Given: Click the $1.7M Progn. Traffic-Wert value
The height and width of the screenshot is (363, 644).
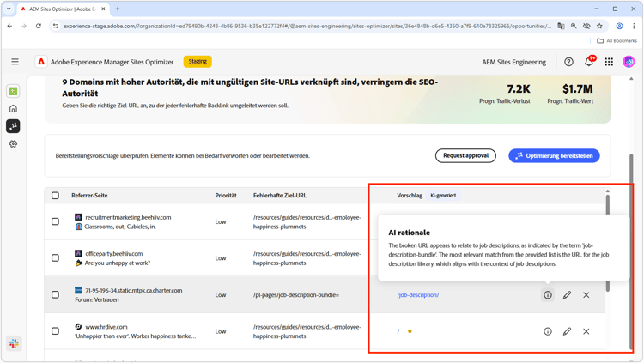Looking at the screenshot, I should [x=578, y=88].
